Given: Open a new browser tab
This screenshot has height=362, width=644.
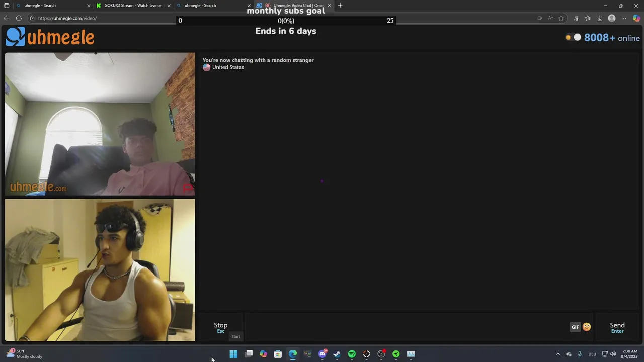Looking at the screenshot, I should 340,6.
